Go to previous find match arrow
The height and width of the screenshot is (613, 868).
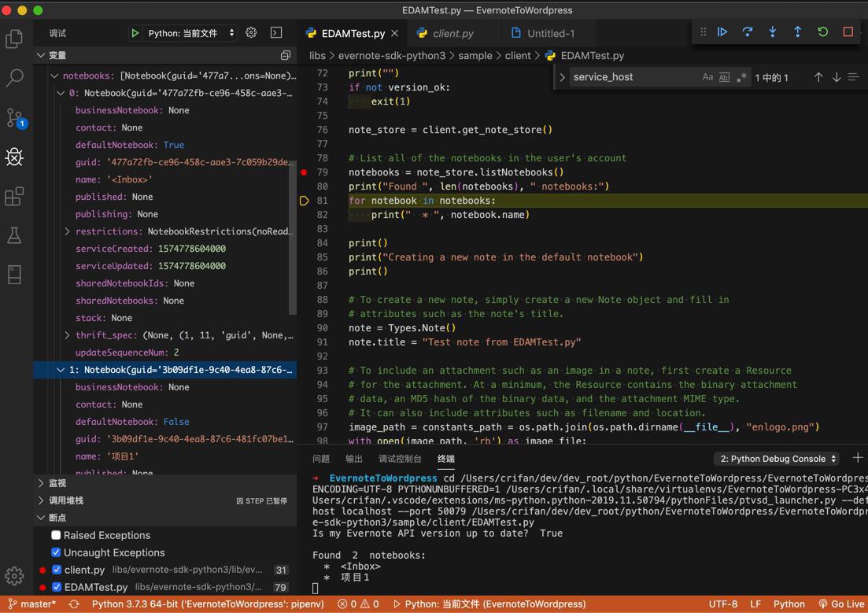(818, 77)
